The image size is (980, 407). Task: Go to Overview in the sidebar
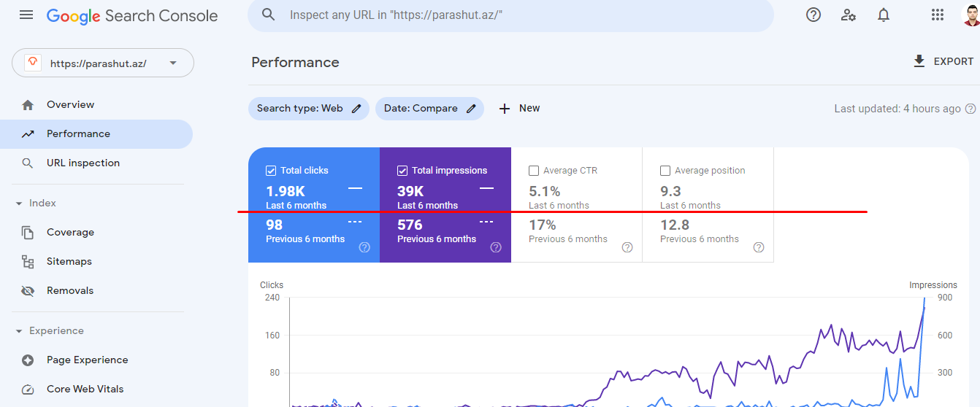click(x=70, y=105)
